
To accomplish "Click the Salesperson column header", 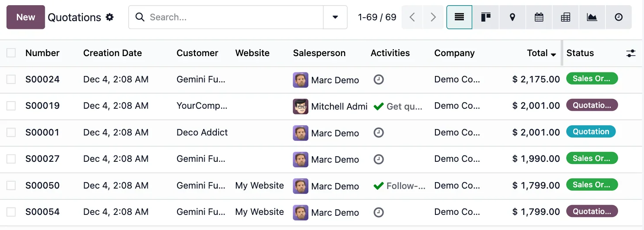I will [x=319, y=53].
